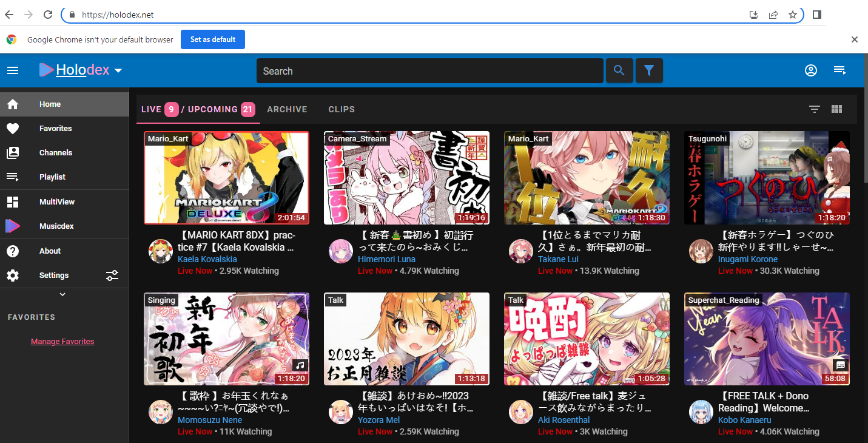
Task: Switch to the Clips tab
Action: tap(341, 109)
